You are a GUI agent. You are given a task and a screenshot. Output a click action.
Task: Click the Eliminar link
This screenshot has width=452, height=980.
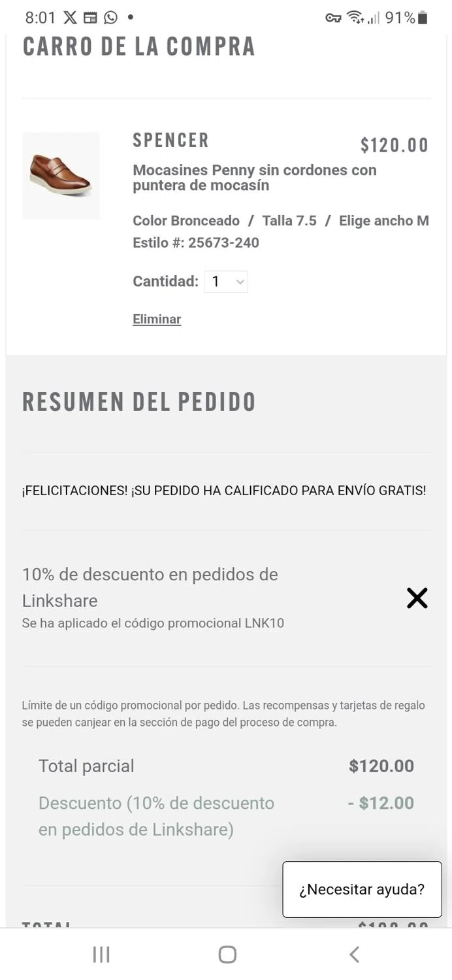pos(157,319)
